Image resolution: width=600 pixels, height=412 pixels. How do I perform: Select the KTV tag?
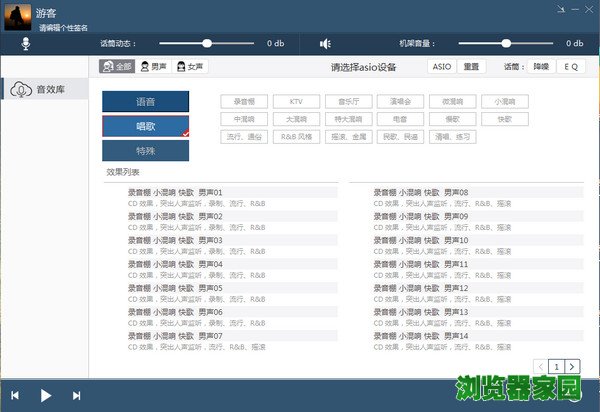click(296, 101)
